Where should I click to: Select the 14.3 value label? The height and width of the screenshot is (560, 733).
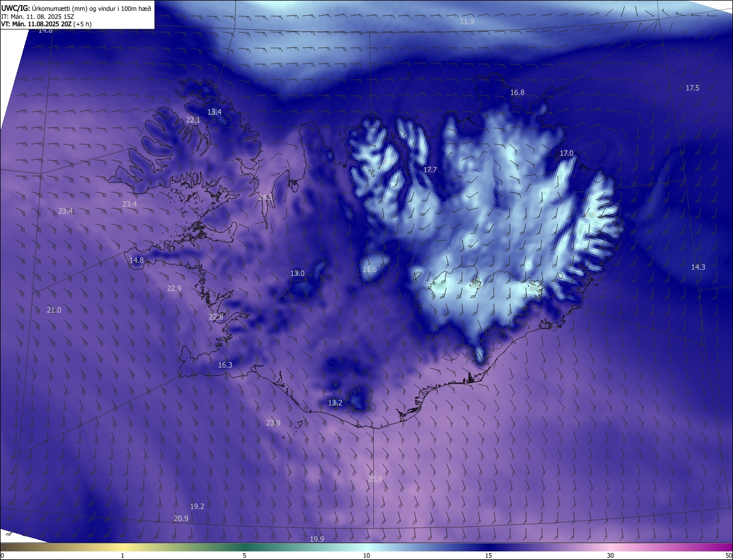coord(698,267)
